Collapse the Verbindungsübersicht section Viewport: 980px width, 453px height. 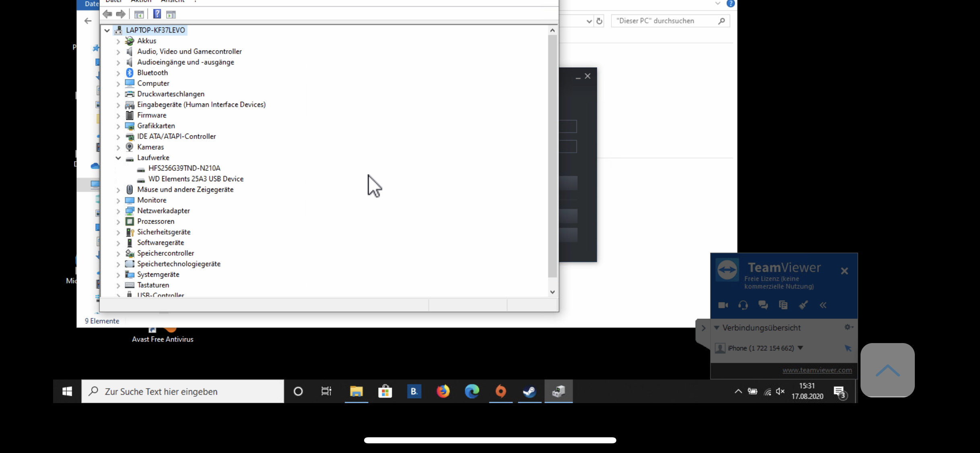716,328
